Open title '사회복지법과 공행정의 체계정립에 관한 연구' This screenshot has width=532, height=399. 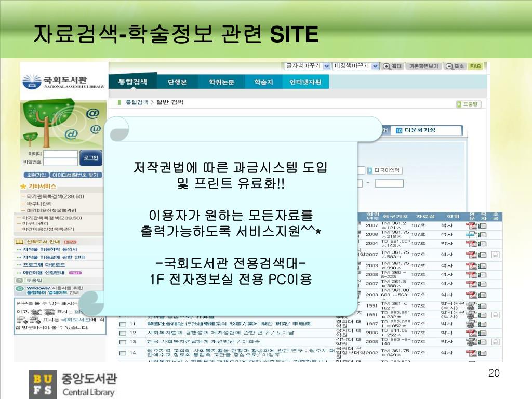[220, 333]
